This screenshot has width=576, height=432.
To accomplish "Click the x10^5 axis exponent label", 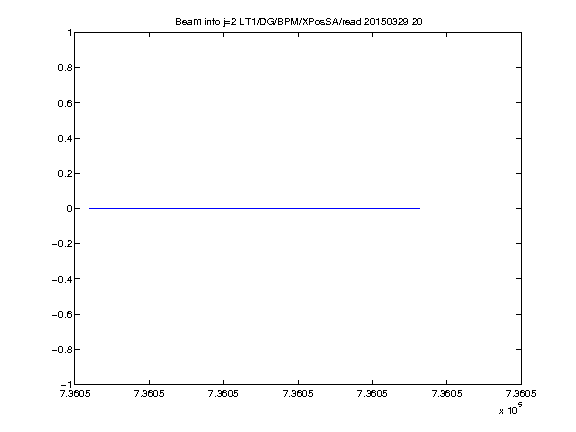I will pyautogui.click(x=511, y=409).
